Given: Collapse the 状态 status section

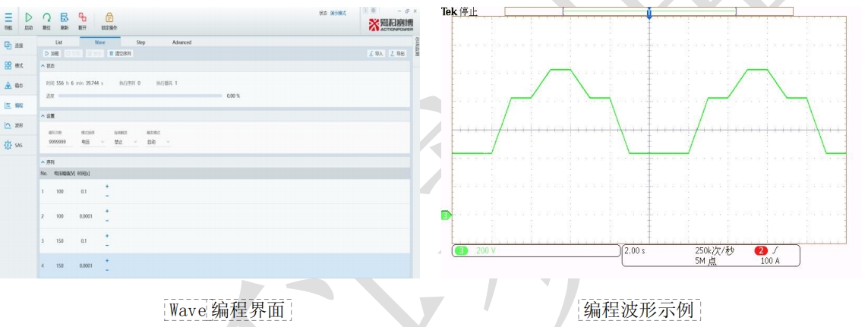Looking at the screenshot, I should tap(43, 65).
